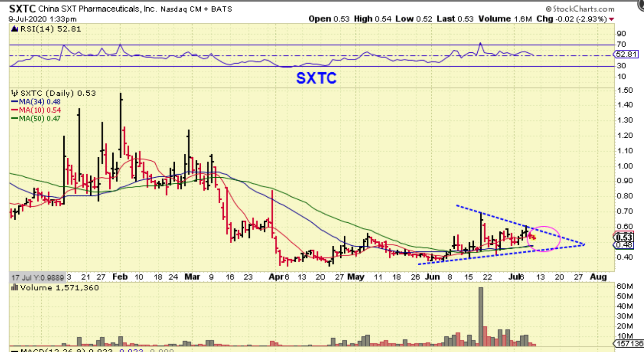The image size is (644, 352).
Task: Click the 30M volume axis label
Action: pyautogui.click(x=625, y=316)
